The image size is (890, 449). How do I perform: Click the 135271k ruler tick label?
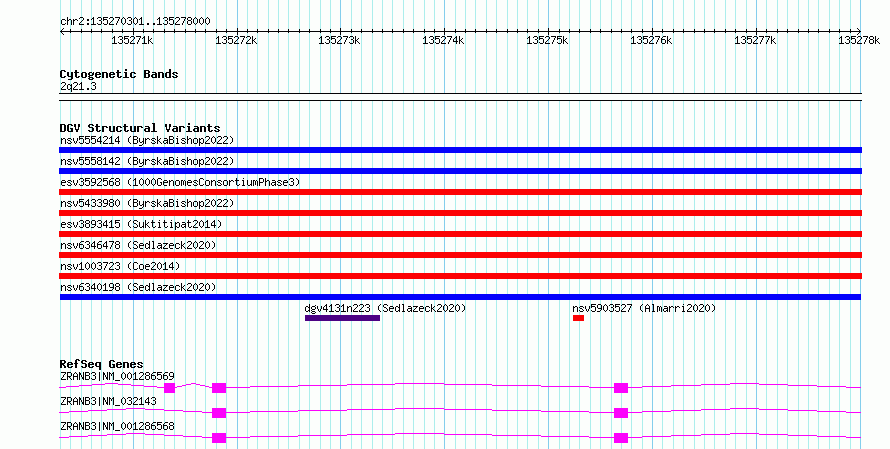coord(132,41)
